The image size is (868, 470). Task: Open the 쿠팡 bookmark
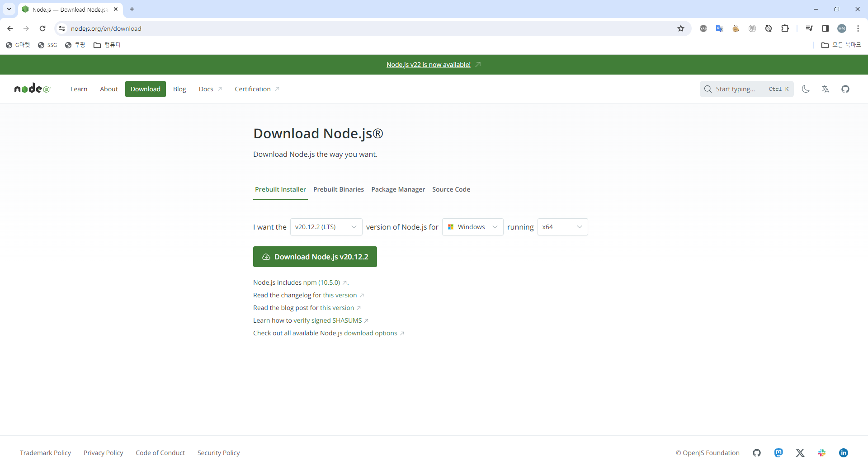75,45
